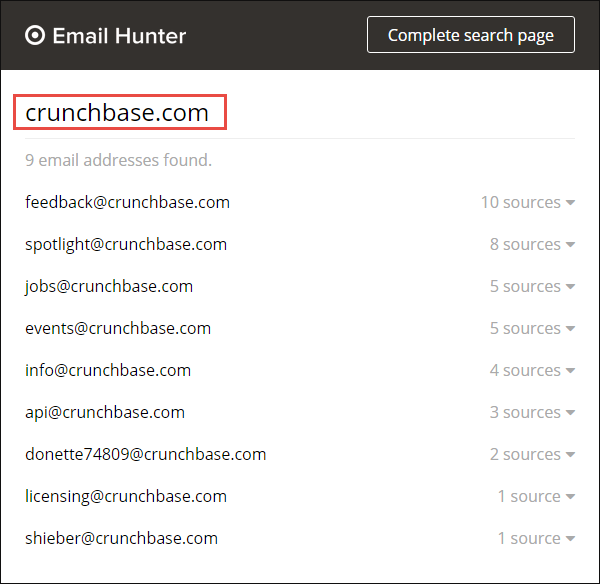Click the api@crunchbase.com email address

click(x=105, y=412)
